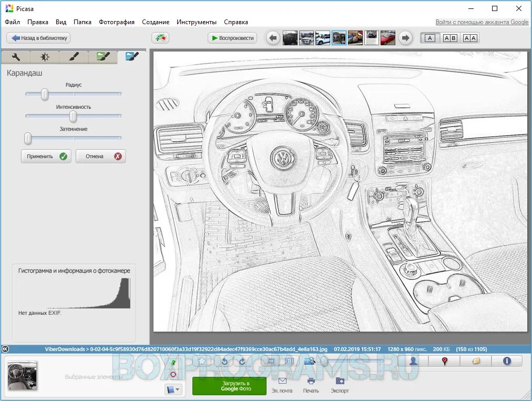Open the document page thumbnail

372,38
